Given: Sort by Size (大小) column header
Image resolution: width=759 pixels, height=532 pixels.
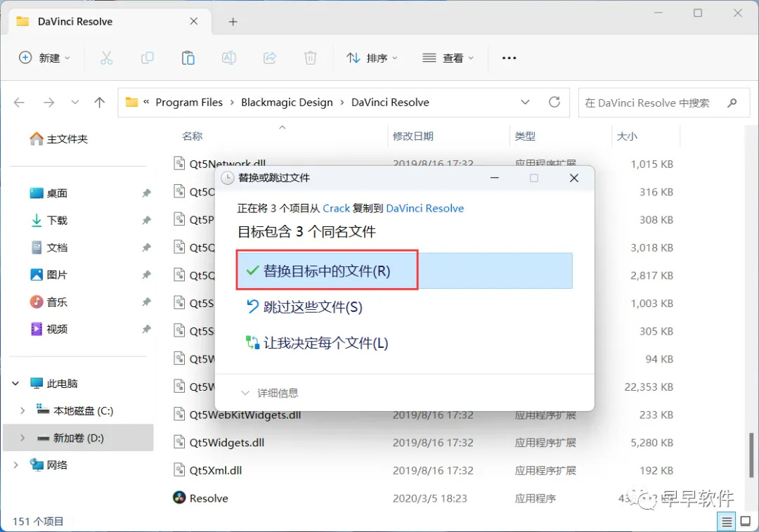Looking at the screenshot, I should [627, 136].
